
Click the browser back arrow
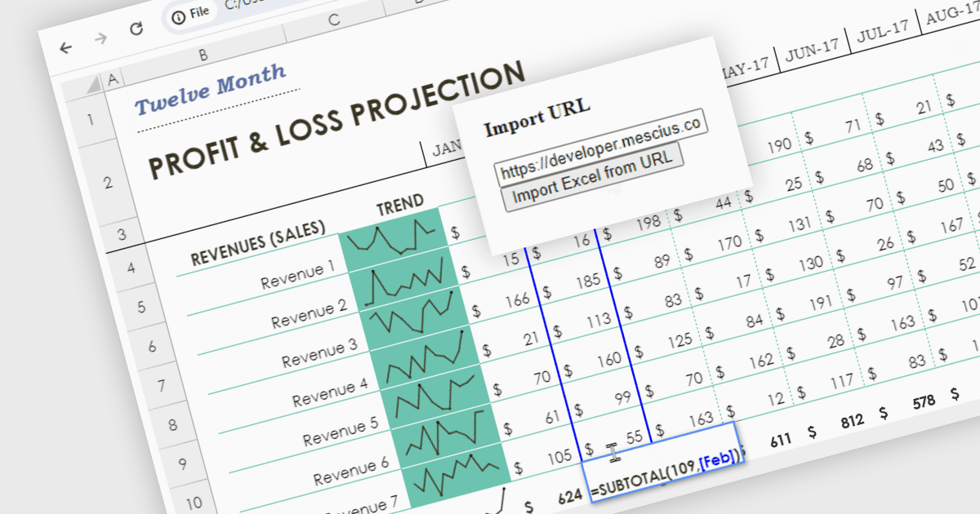66,48
